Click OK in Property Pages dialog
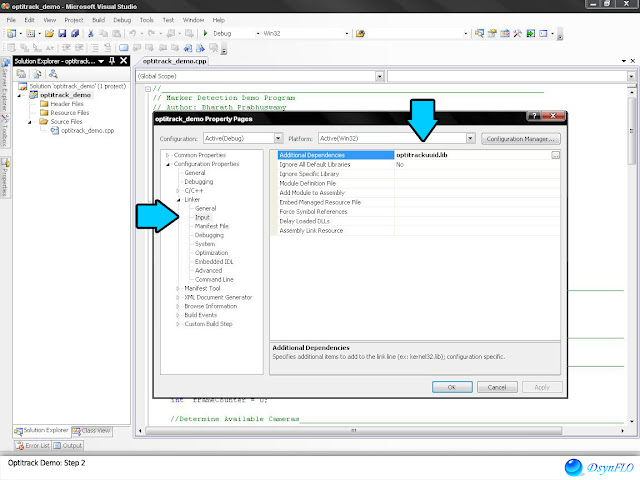 [x=452, y=387]
